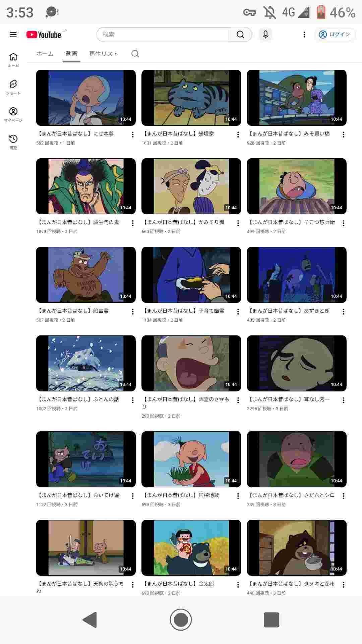Open the 羅生門の鬼 video title link
The width and height of the screenshot is (362, 644).
77,222
